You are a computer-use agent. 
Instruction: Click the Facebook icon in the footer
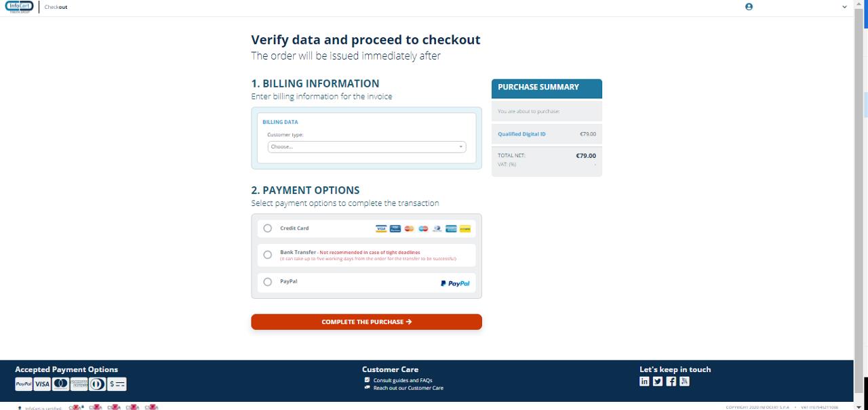pyautogui.click(x=671, y=381)
